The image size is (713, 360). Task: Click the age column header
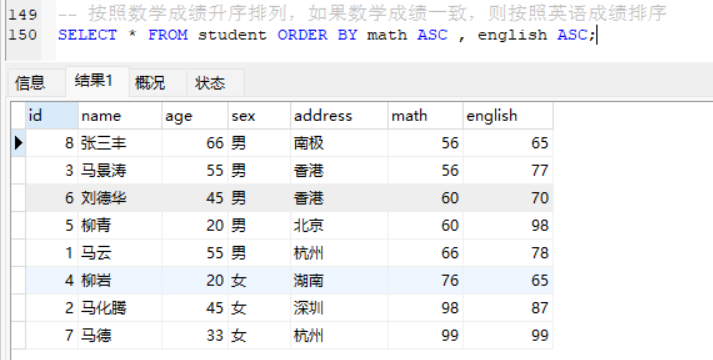pyautogui.click(x=195, y=115)
